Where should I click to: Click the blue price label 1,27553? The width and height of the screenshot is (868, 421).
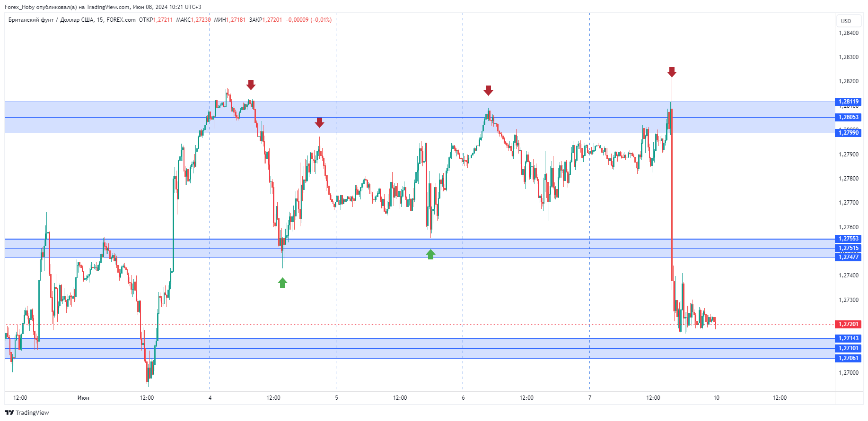pyautogui.click(x=848, y=239)
